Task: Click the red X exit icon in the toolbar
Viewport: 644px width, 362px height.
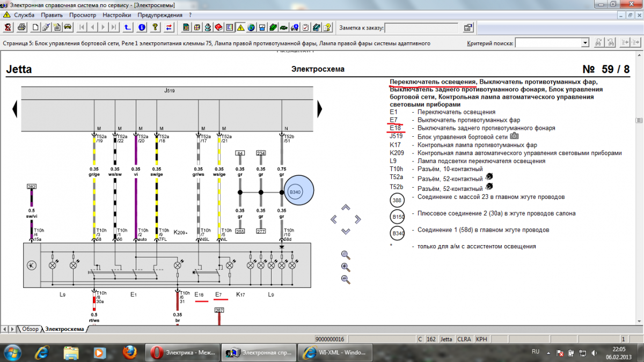Action: tap(8, 27)
